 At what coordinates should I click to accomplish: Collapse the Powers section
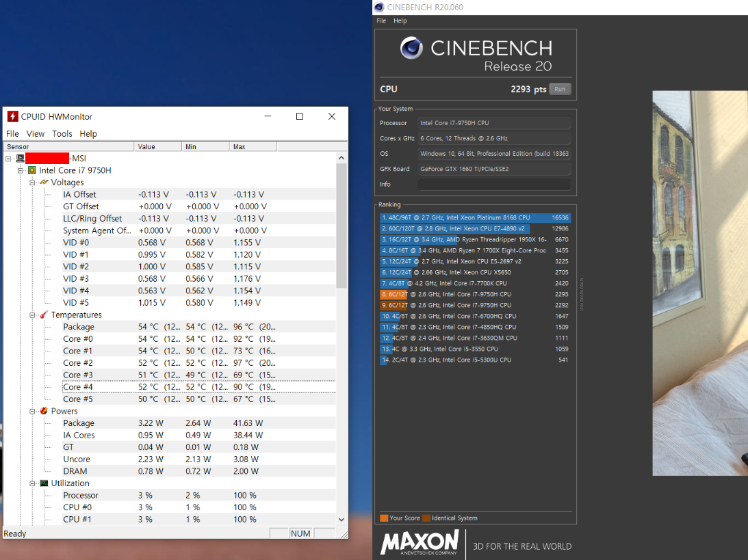[x=32, y=412]
